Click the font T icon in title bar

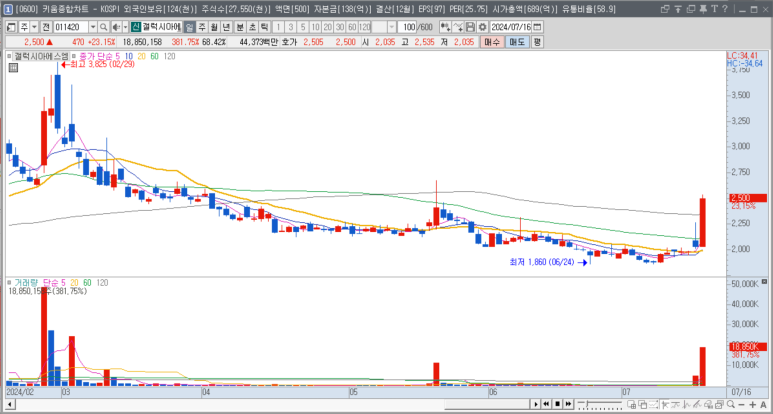click(714, 9)
